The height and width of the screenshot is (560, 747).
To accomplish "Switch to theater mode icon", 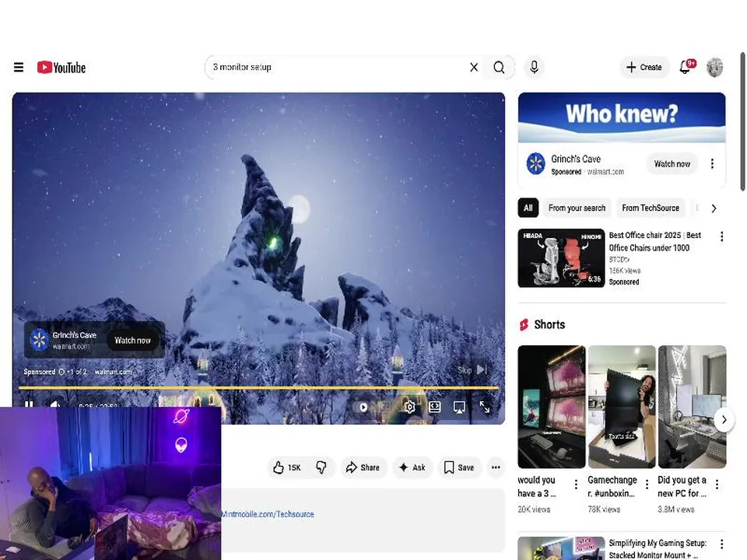I will 434,407.
